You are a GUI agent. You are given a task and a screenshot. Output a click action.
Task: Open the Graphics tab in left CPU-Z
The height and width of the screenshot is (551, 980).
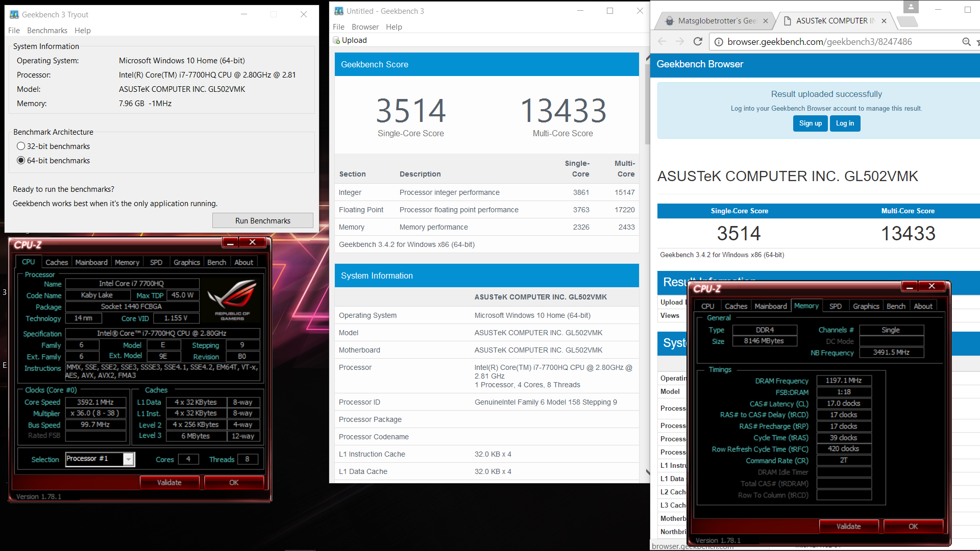pyautogui.click(x=187, y=262)
